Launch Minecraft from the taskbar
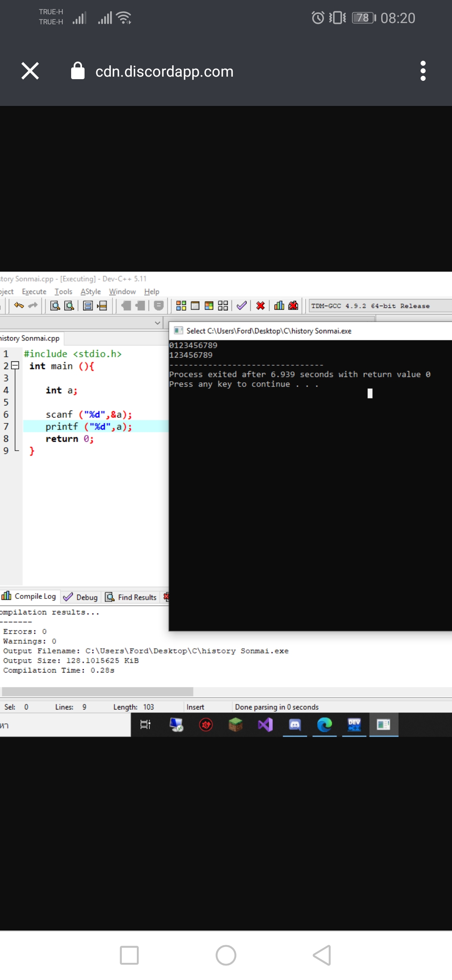Image resolution: width=452 pixels, height=980 pixels. [x=236, y=725]
